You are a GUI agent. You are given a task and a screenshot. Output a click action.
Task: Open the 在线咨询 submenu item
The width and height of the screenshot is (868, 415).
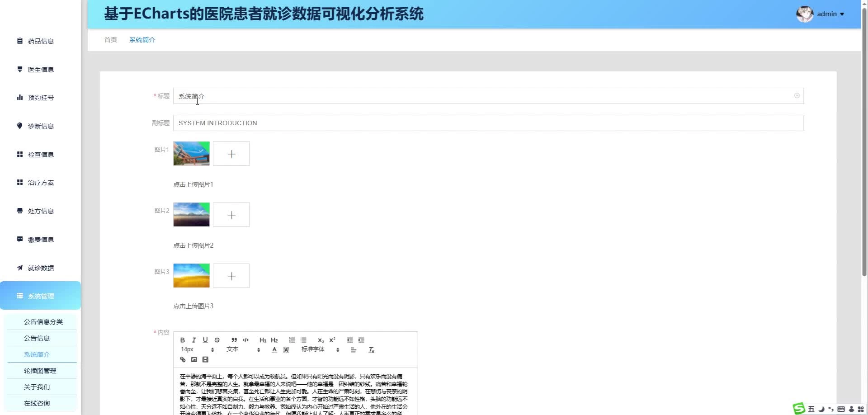(x=37, y=403)
